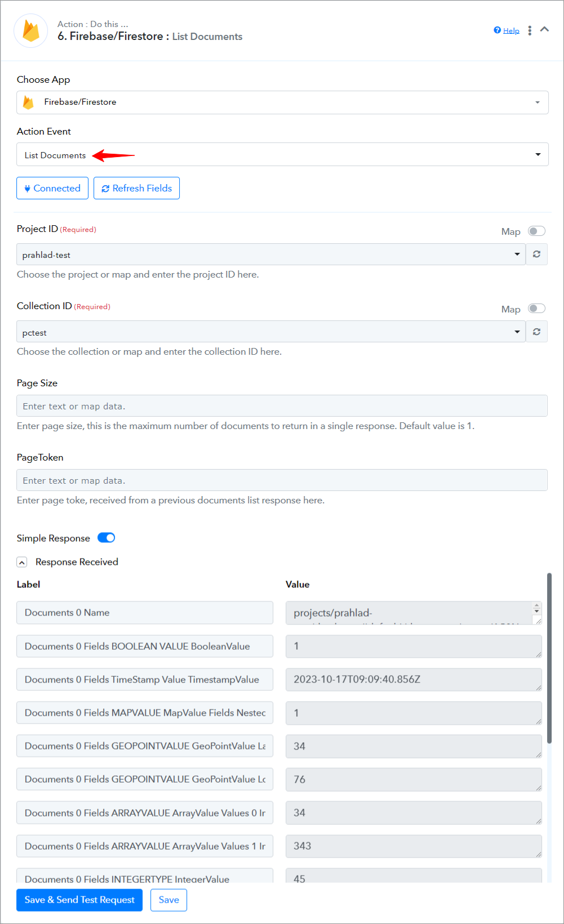
Task: Click the Refresh Fields button
Action: pos(136,188)
